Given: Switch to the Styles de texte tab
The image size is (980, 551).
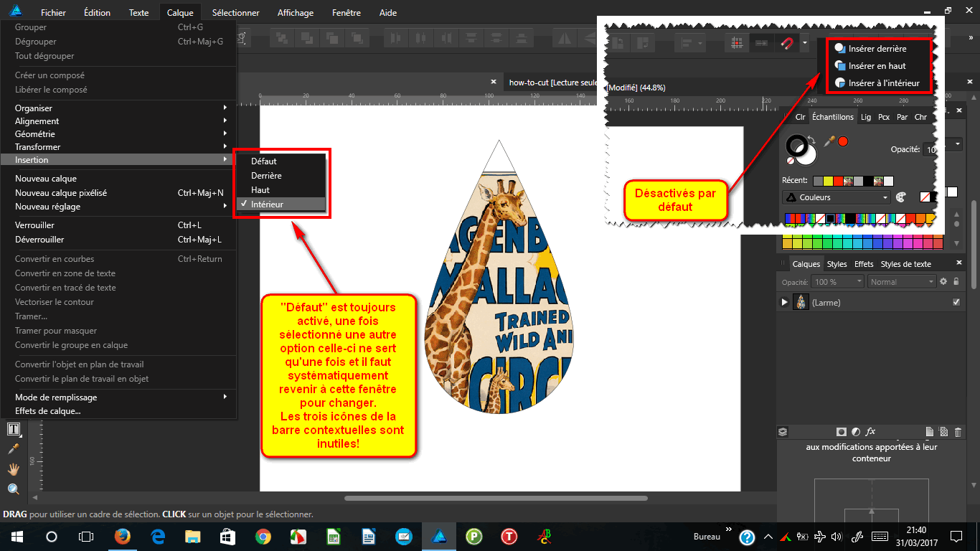Looking at the screenshot, I should click(905, 264).
